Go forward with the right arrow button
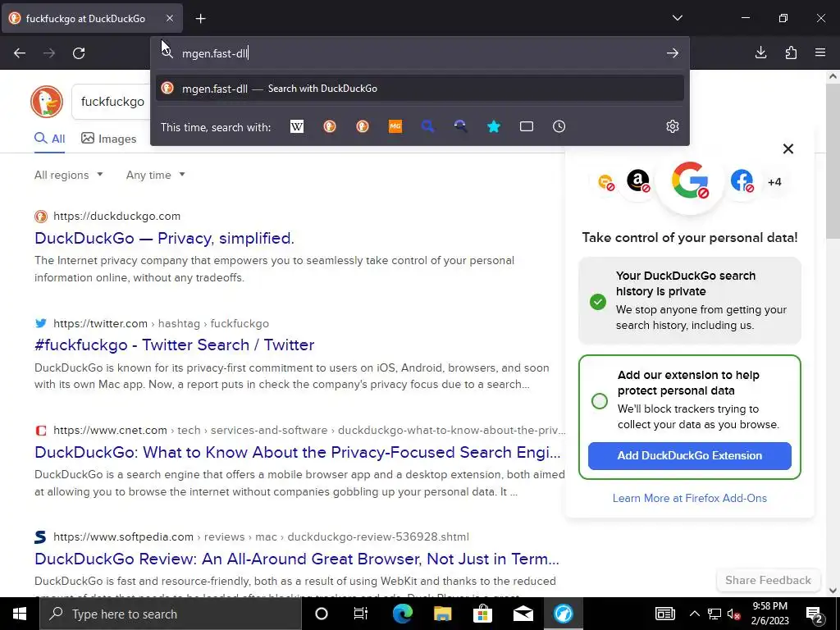 (49, 53)
